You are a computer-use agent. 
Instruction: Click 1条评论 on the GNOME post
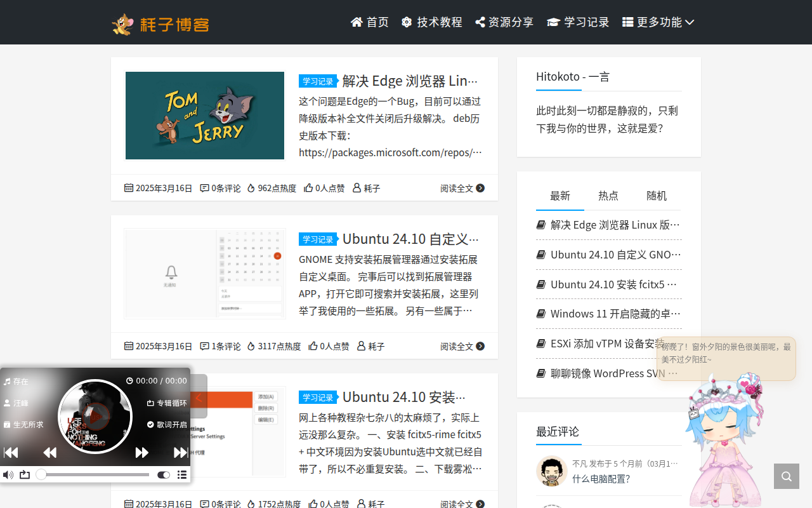(220, 346)
